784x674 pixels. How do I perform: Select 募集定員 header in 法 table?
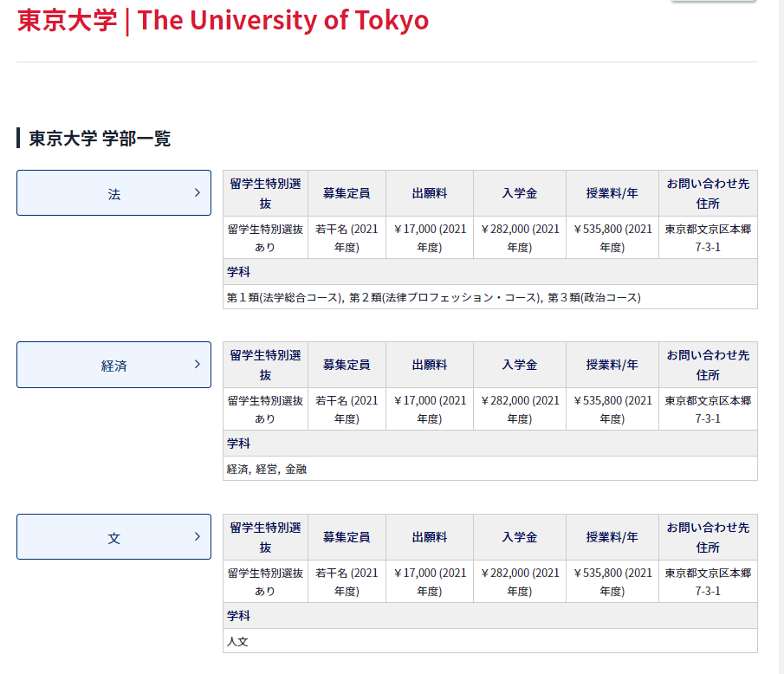[347, 193]
